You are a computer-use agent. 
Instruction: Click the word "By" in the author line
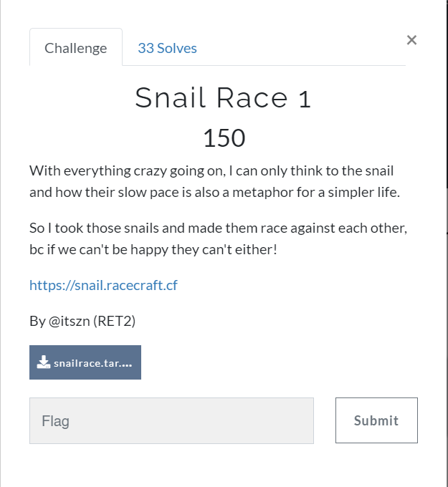(x=37, y=321)
